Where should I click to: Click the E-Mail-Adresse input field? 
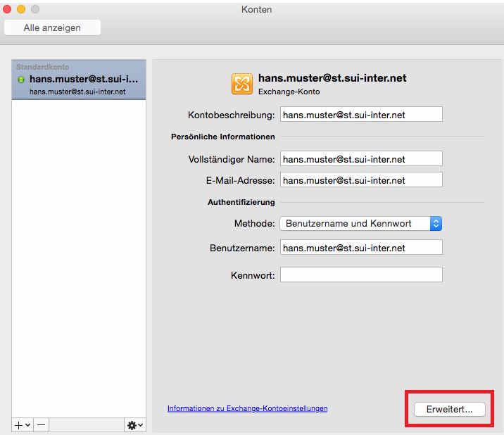tap(360, 180)
